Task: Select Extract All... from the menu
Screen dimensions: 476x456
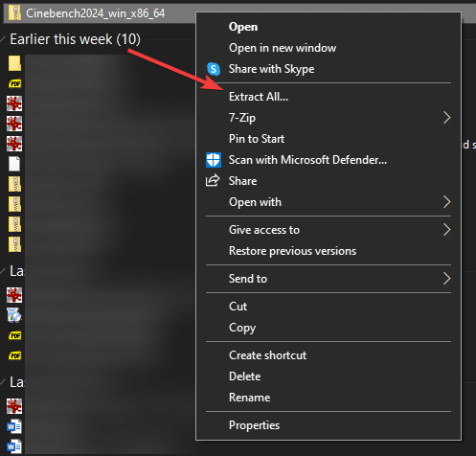Action: pyautogui.click(x=259, y=97)
